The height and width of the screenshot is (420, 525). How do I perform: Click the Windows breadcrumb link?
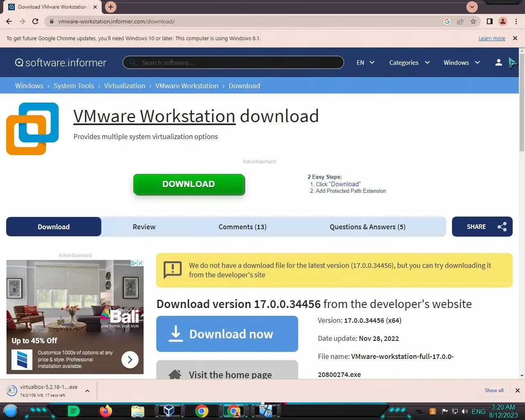[x=29, y=86]
